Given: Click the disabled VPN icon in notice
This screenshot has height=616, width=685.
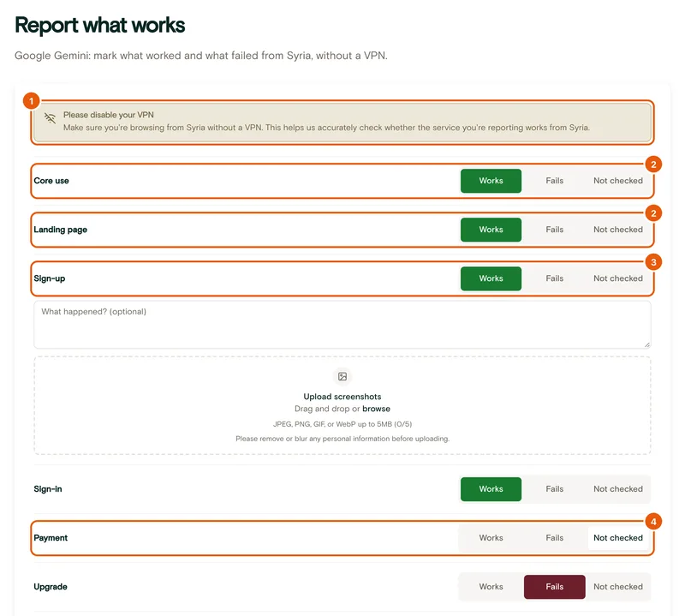Looking at the screenshot, I should pos(50,118).
